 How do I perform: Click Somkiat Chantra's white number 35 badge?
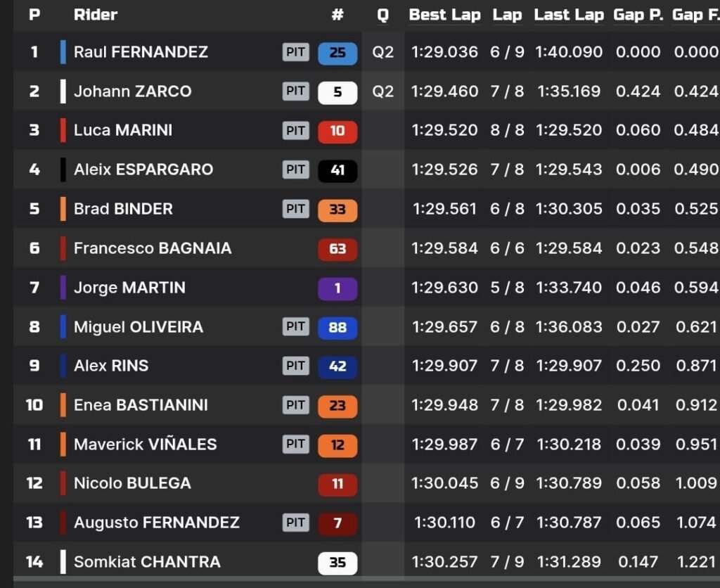(337, 563)
